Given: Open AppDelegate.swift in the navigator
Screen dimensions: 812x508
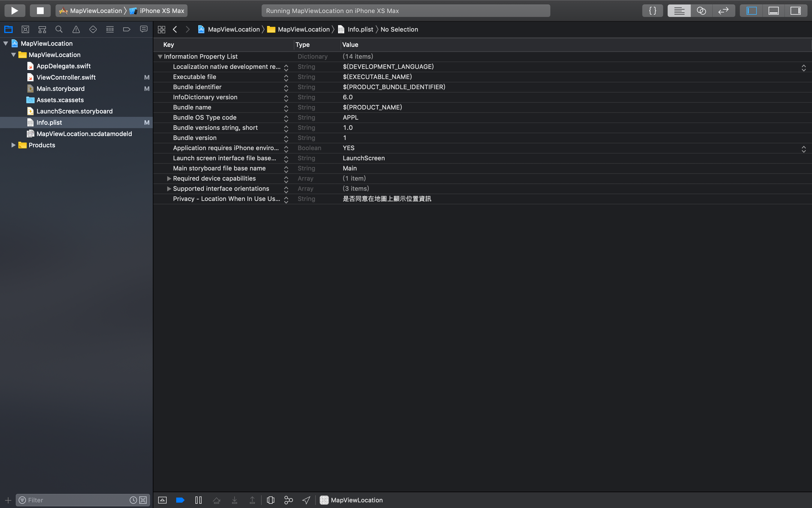Looking at the screenshot, I should [x=63, y=66].
